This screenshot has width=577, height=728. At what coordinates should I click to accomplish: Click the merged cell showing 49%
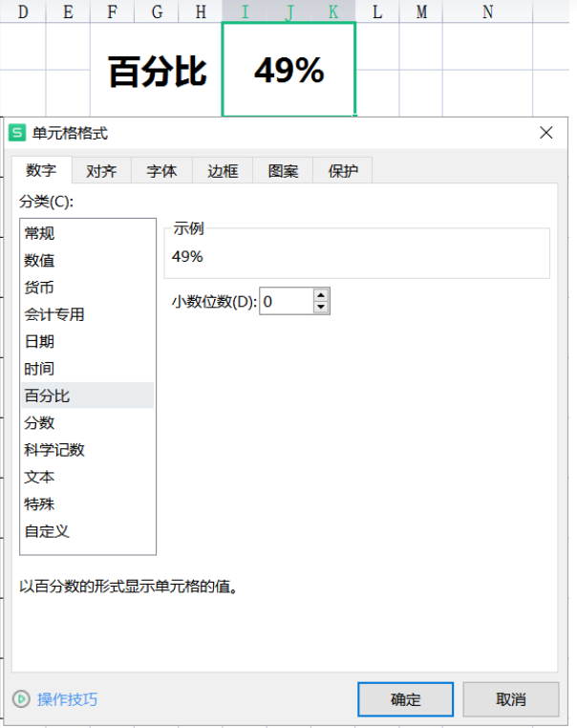(288, 69)
